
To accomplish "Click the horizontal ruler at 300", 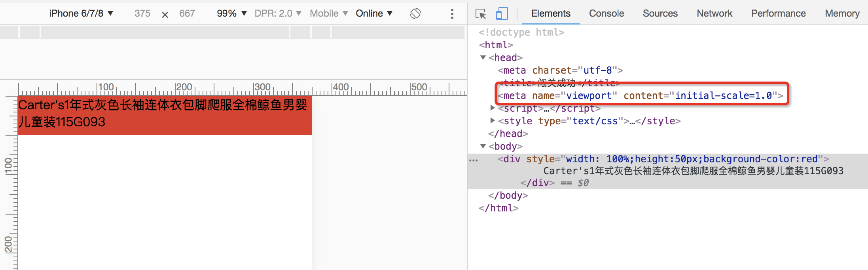I will click(x=262, y=87).
